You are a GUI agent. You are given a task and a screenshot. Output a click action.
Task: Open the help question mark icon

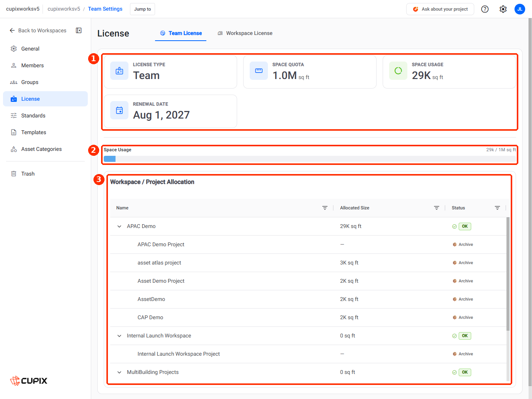tap(485, 9)
